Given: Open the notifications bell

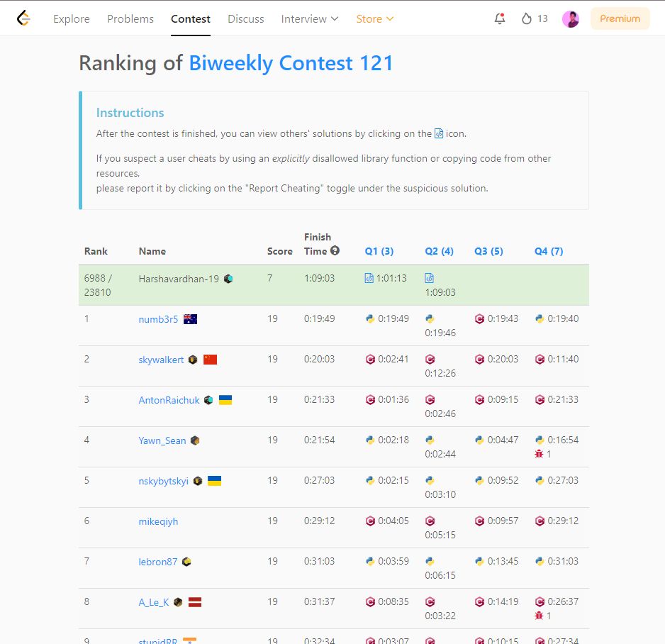Looking at the screenshot, I should pyautogui.click(x=499, y=18).
